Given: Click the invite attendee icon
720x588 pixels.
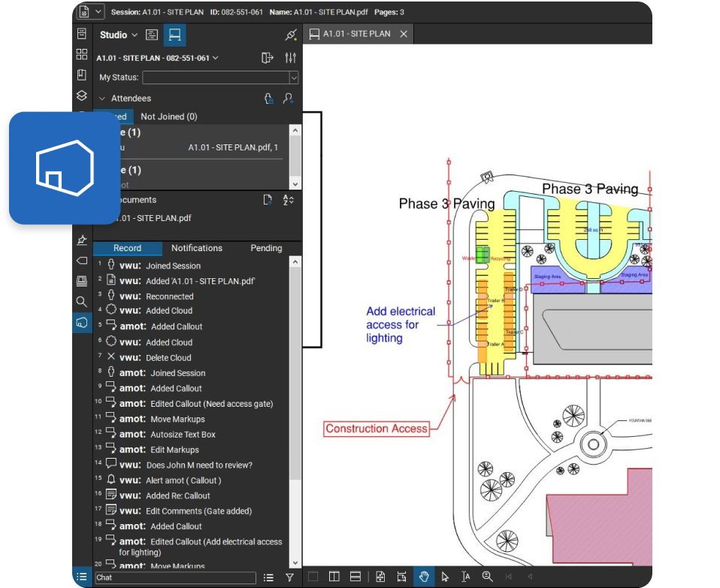Looking at the screenshot, I should pyautogui.click(x=289, y=99).
